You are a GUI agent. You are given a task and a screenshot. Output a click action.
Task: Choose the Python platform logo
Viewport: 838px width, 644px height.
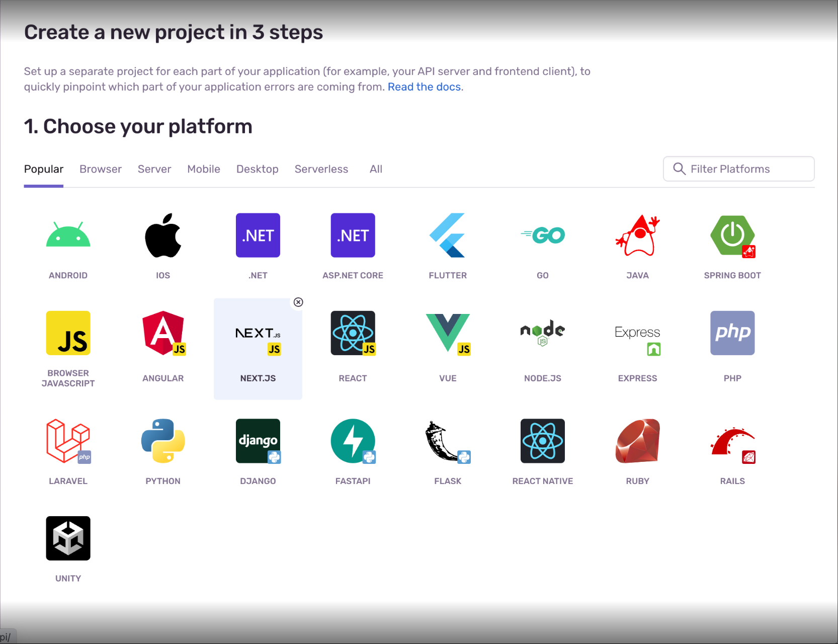coord(163,441)
